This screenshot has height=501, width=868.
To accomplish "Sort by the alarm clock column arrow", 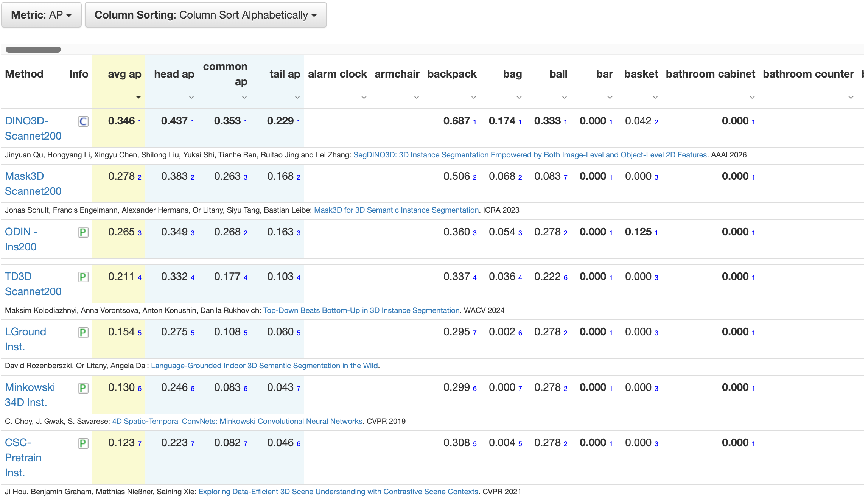I will click(x=364, y=97).
